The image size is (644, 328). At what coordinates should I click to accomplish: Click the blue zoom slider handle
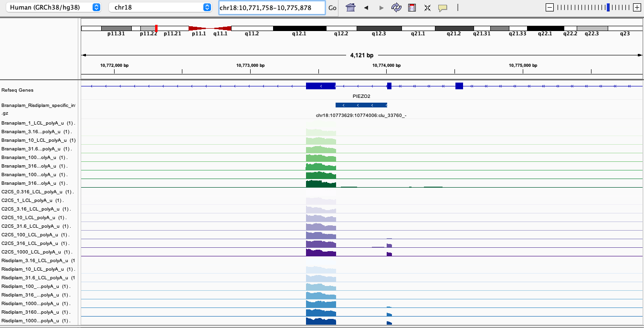tap(608, 7)
